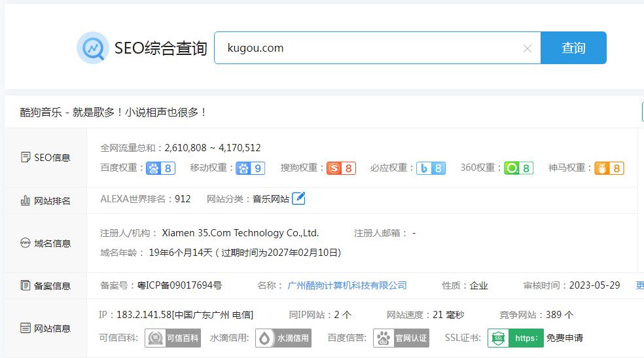Click the 性质 企业 value

(x=478, y=285)
